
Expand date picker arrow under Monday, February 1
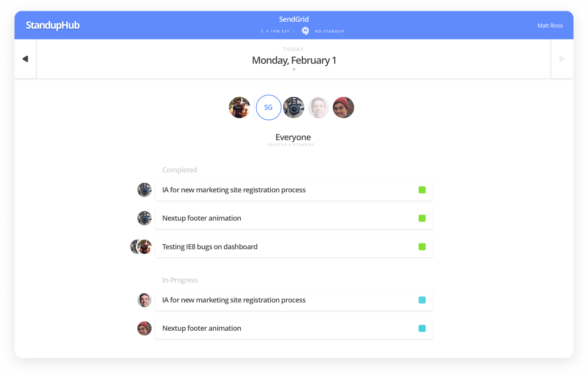click(x=294, y=70)
